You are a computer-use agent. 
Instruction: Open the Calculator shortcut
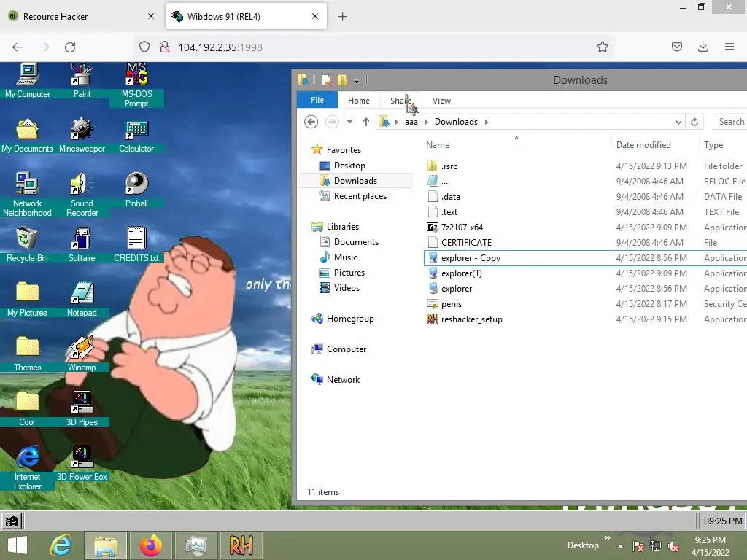pyautogui.click(x=136, y=135)
